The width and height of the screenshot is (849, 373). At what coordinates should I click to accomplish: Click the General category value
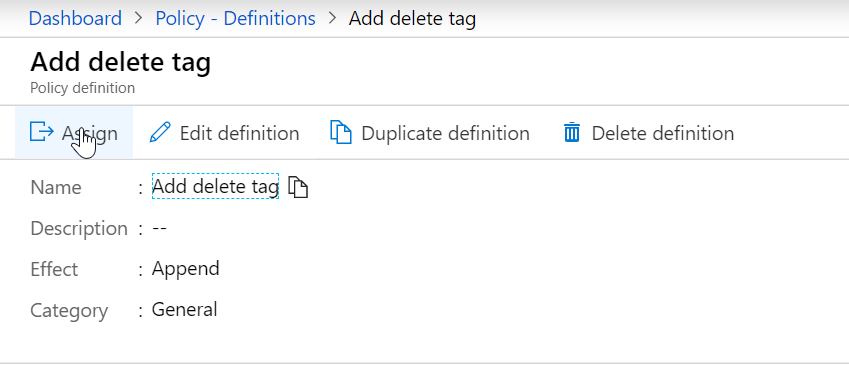[185, 310]
